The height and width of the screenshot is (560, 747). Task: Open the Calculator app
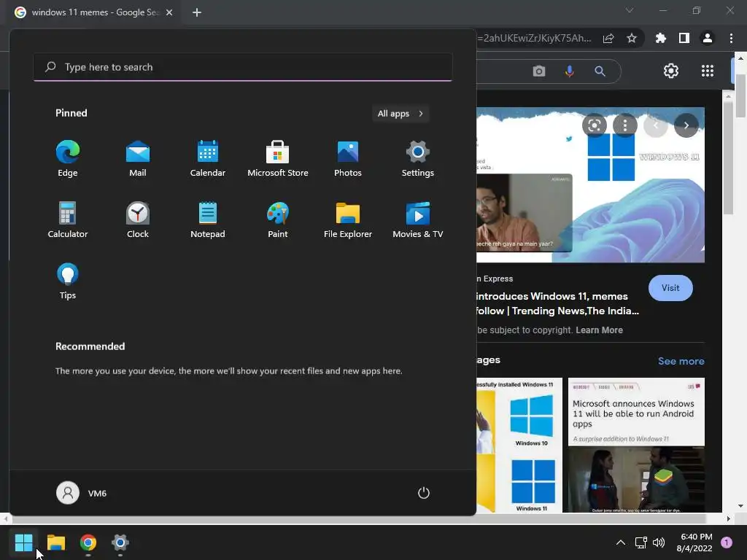coord(68,220)
